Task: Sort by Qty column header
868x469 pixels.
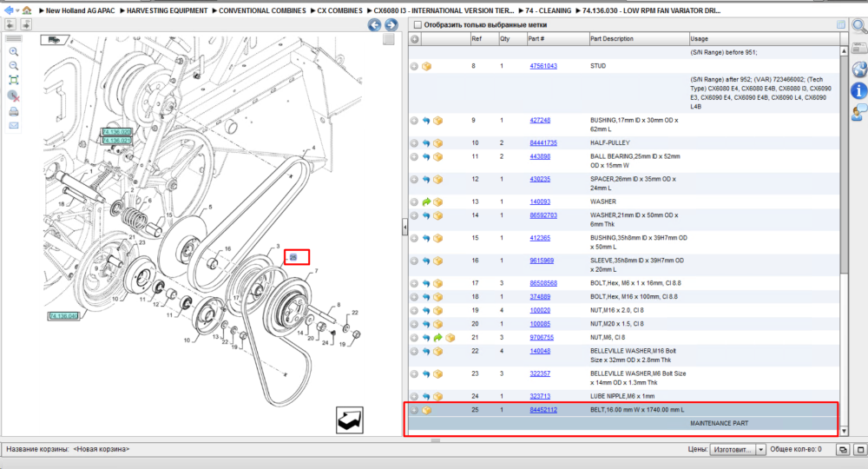Action: pyautogui.click(x=513, y=39)
